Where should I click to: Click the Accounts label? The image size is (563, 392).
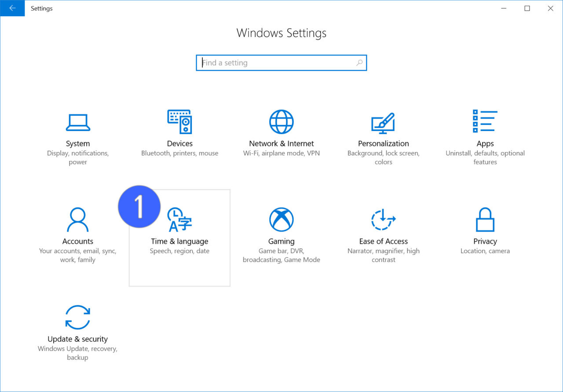coord(78,241)
